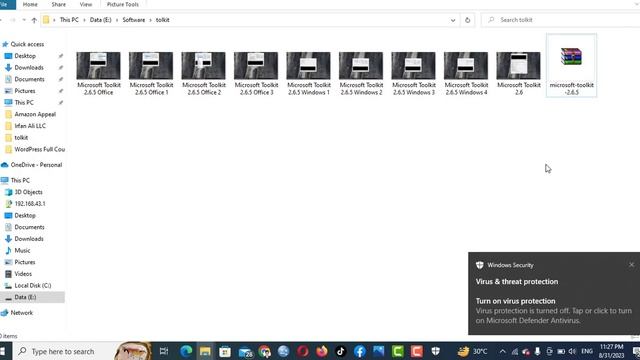This screenshot has height=360, width=640.
Task: Dismiss the Windows Security notification
Action: [x=631, y=265]
